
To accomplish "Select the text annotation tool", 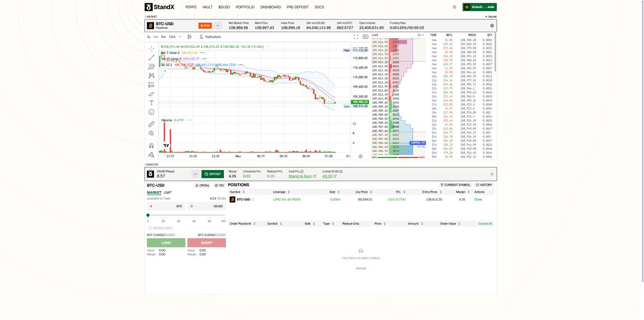I will pyautogui.click(x=151, y=103).
